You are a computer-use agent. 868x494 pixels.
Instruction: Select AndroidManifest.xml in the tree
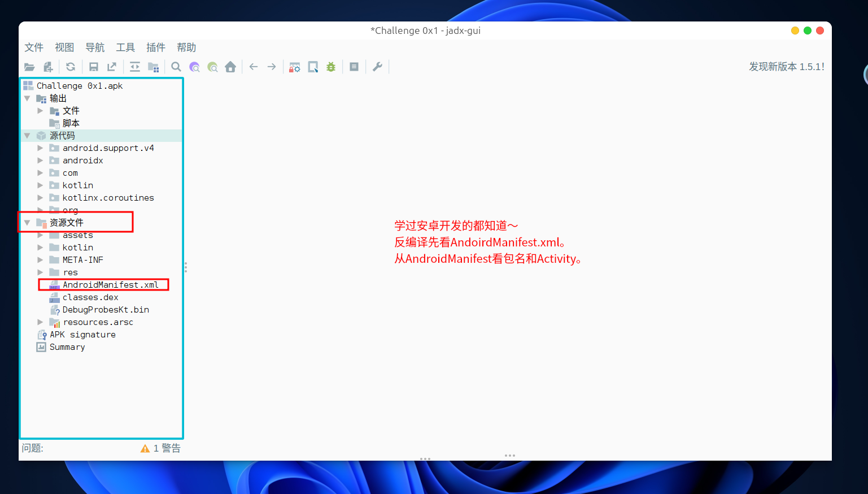[110, 285]
